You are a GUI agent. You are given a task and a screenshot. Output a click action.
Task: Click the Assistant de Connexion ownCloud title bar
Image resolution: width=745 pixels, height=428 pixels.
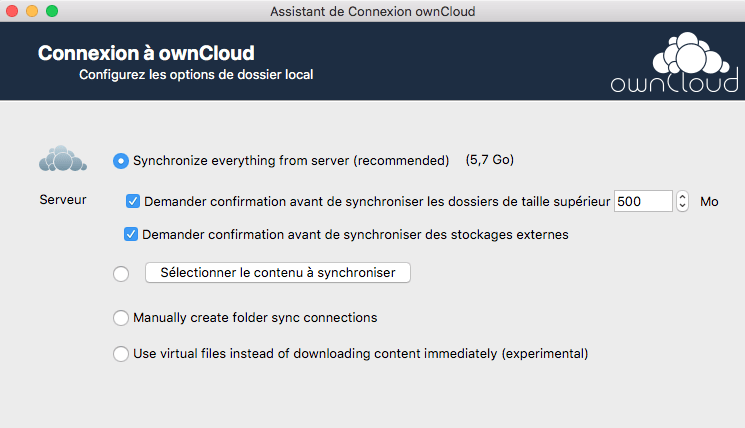pyautogui.click(x=372, y=11)
